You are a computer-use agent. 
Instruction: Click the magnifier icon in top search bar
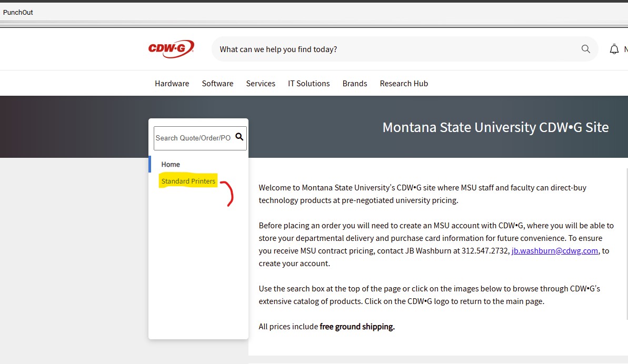[x=585, y=49]
